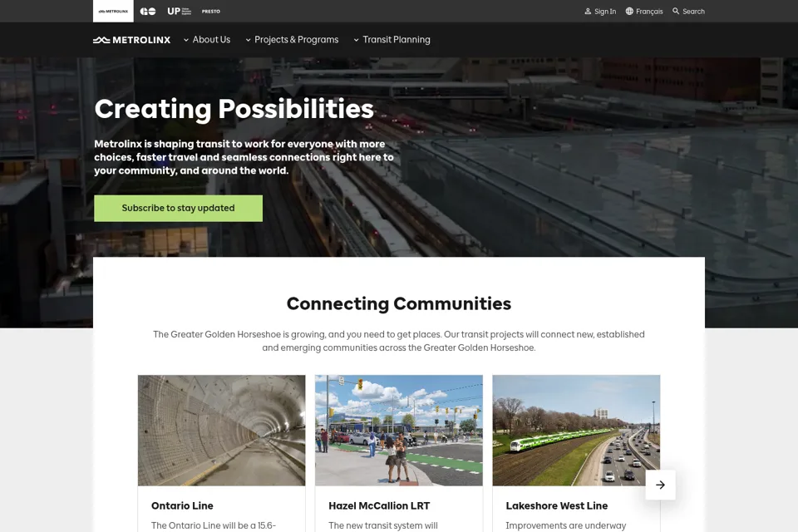Viewport: 798px width, 532px height.
Task: Open the About Us menu
Action: tap(211, 39)
